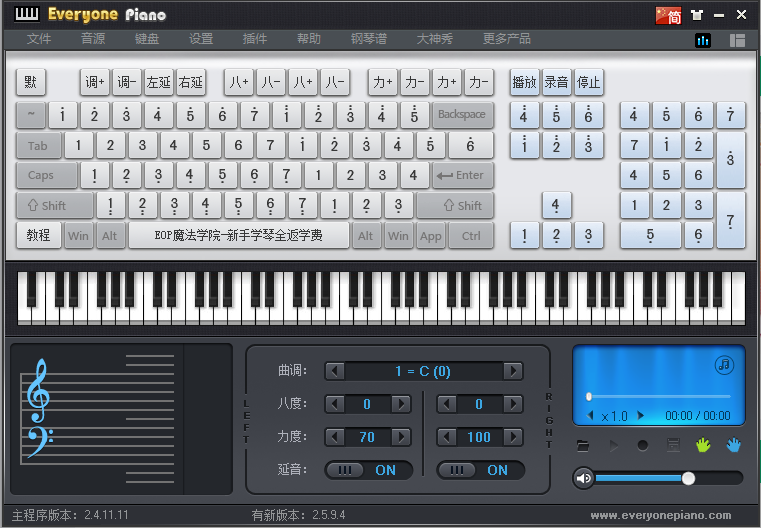The width and height of the screenshot is (761, 528).
Task: Click the treble clef on the staff panel
Action: pos(38,391)
